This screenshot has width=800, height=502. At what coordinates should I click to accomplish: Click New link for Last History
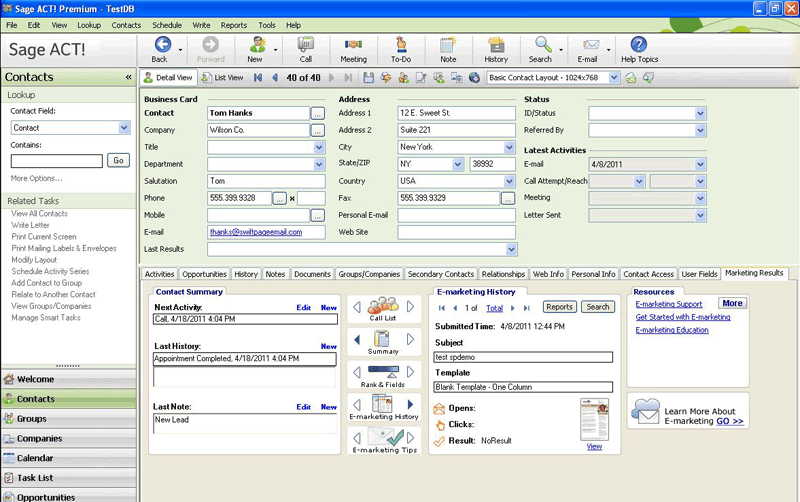pos(329,346)
